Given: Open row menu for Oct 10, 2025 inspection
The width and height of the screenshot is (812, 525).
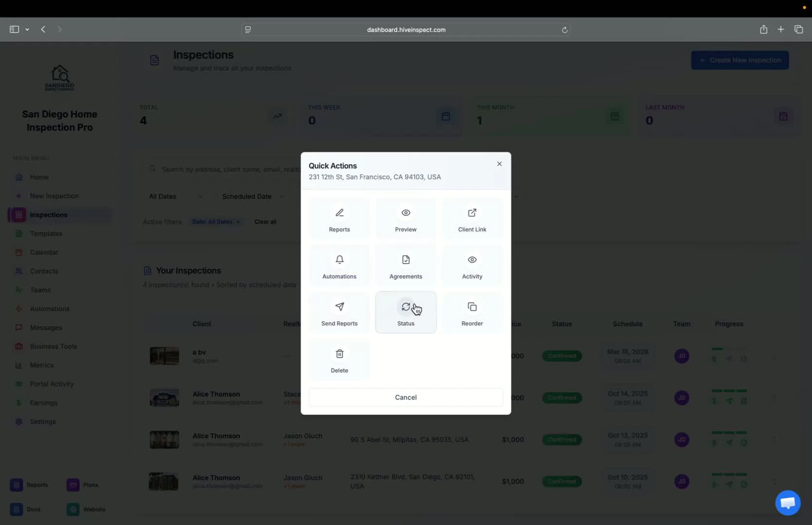Looking at the screenshot, I should pos(775,481).
